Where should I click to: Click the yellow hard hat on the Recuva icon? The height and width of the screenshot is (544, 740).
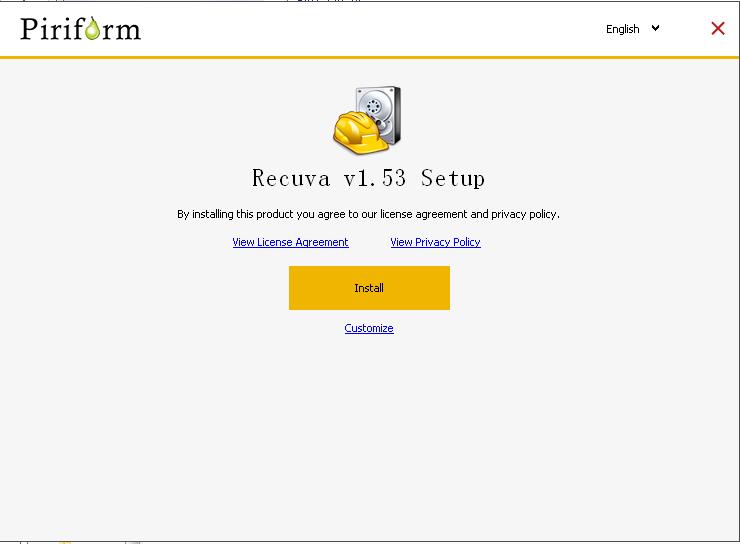357,134
